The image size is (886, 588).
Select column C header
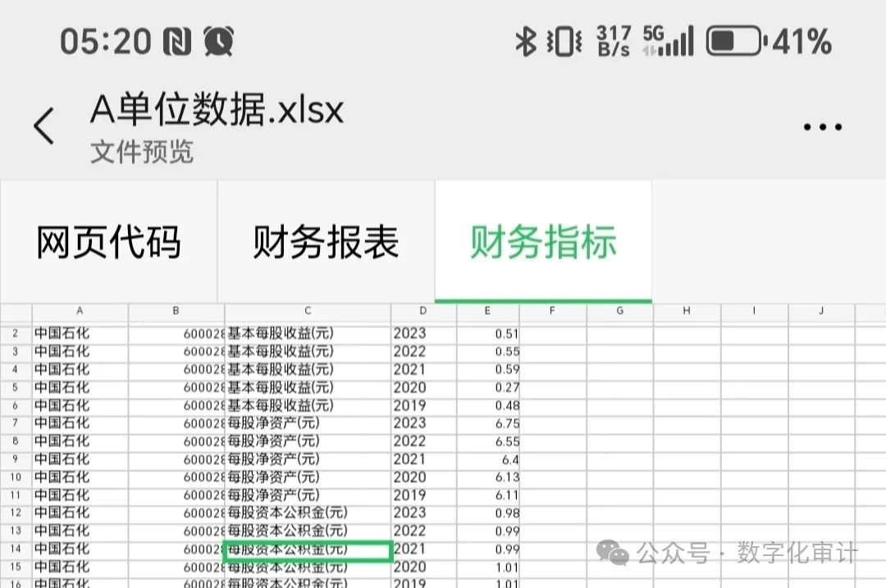coord(308,312)
